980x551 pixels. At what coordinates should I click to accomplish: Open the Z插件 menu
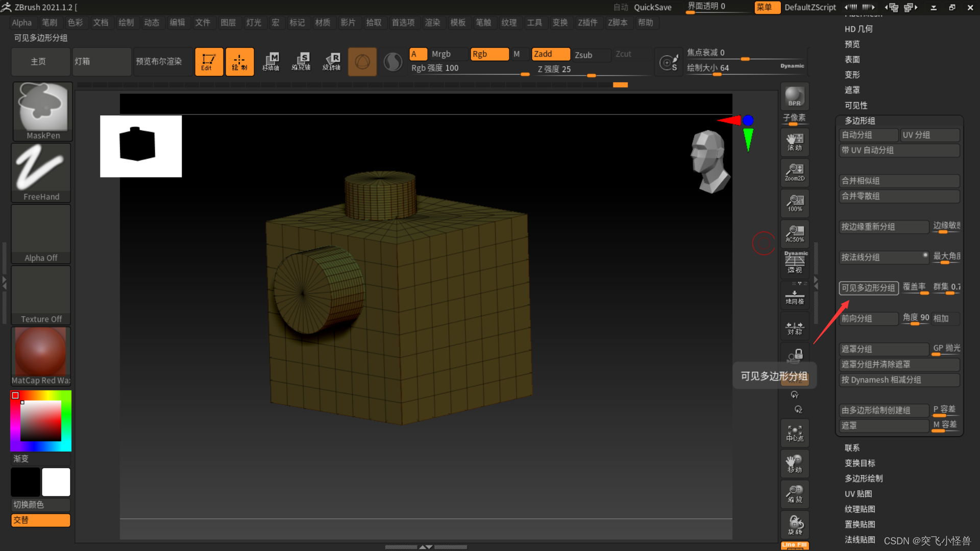[x=587, y=22]
